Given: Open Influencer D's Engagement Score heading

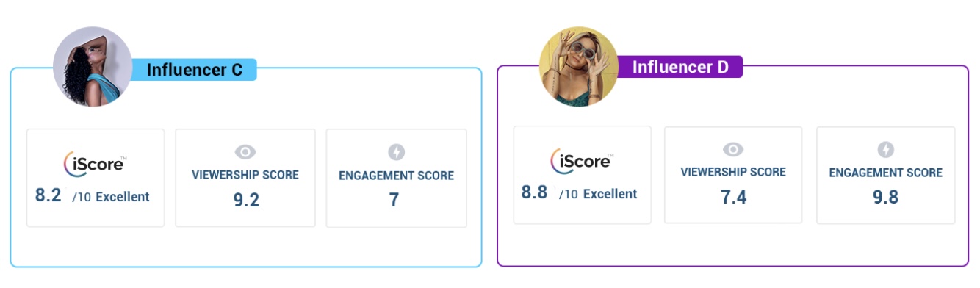Looking at the screenshot, I should 885,173.
